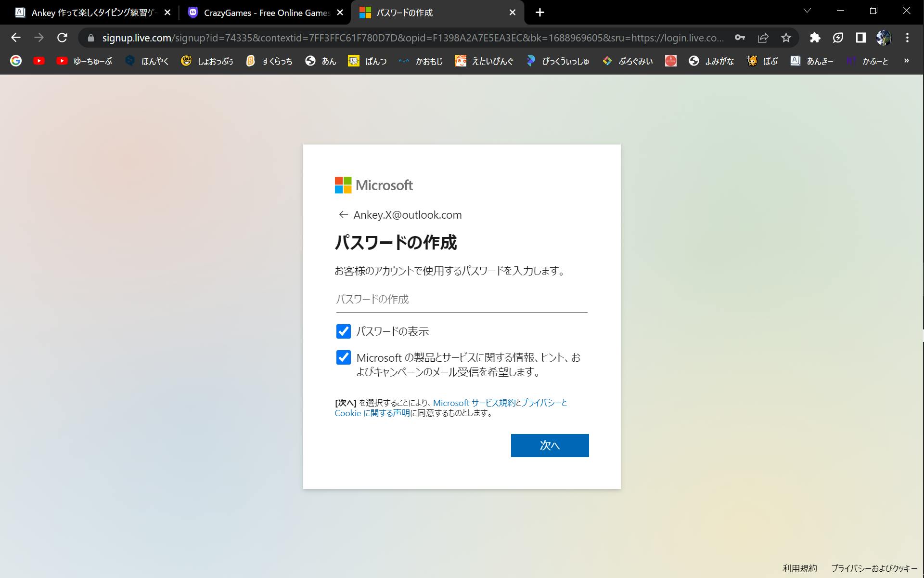Click the password key icon in address bar

[740, 38]
